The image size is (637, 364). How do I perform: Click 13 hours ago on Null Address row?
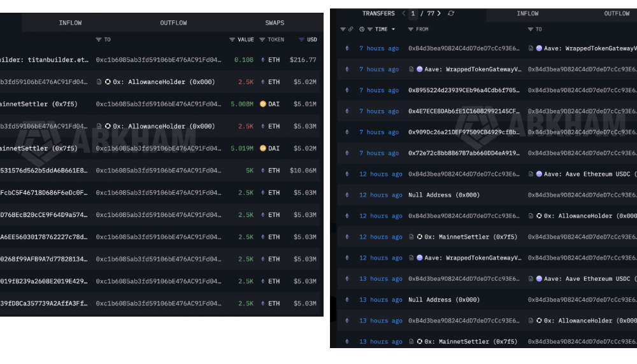(381, 300)
